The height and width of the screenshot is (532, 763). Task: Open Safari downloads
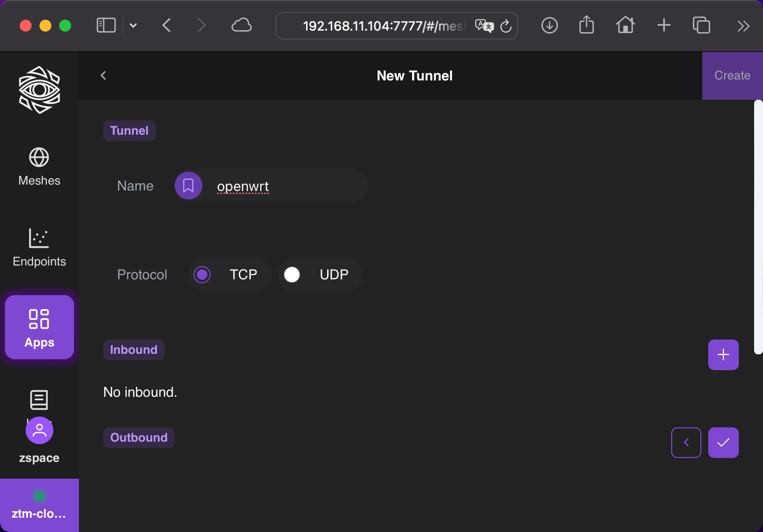[x=549, y=26]
